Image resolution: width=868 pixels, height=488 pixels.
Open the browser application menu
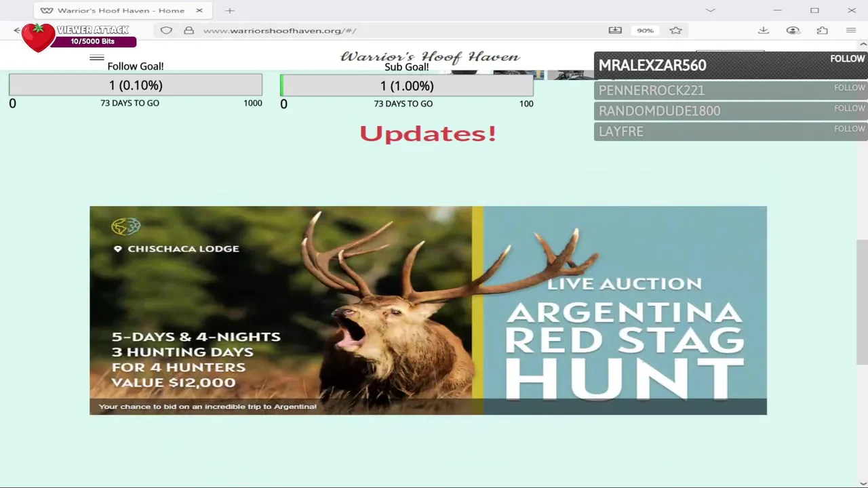click(851, 30)
